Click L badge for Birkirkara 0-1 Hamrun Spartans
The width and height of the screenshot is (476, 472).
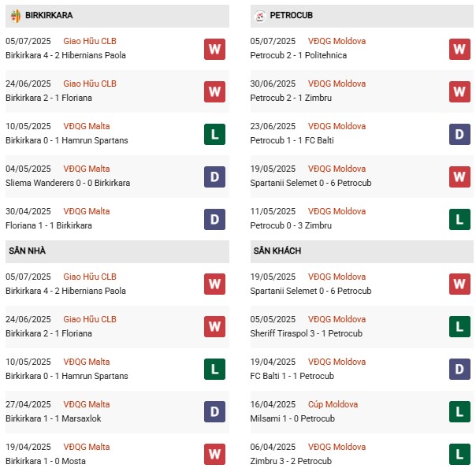[214, 134]
